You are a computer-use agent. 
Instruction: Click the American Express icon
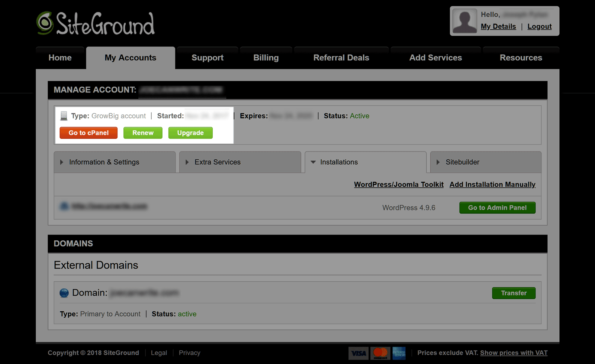[x=399, y=353]
